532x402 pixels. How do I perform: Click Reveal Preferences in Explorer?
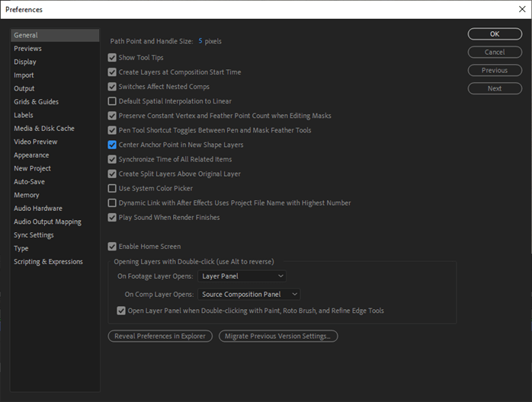pyautogui.click(x=160, y=336)
